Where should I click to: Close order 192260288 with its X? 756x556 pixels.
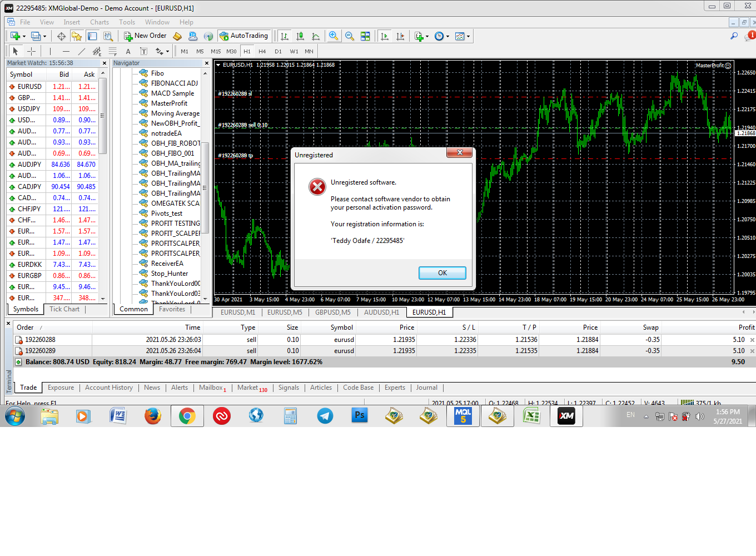pyautogui.click(x=752, y=340)
